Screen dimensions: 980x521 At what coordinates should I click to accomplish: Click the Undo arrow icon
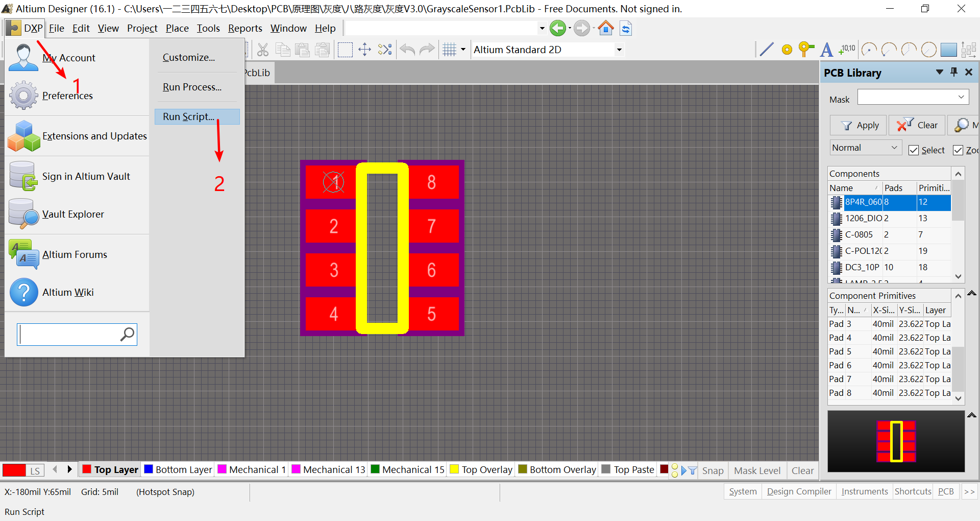coord(407,49)
